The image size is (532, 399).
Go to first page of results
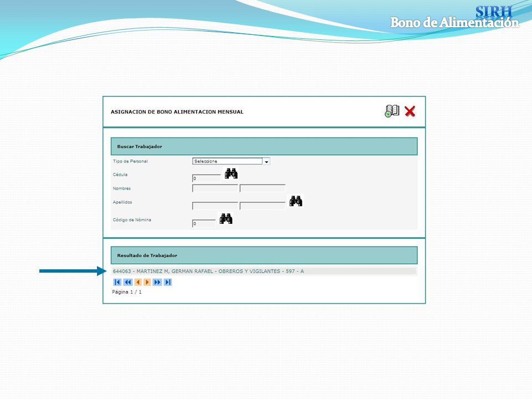tap(117, 282)
